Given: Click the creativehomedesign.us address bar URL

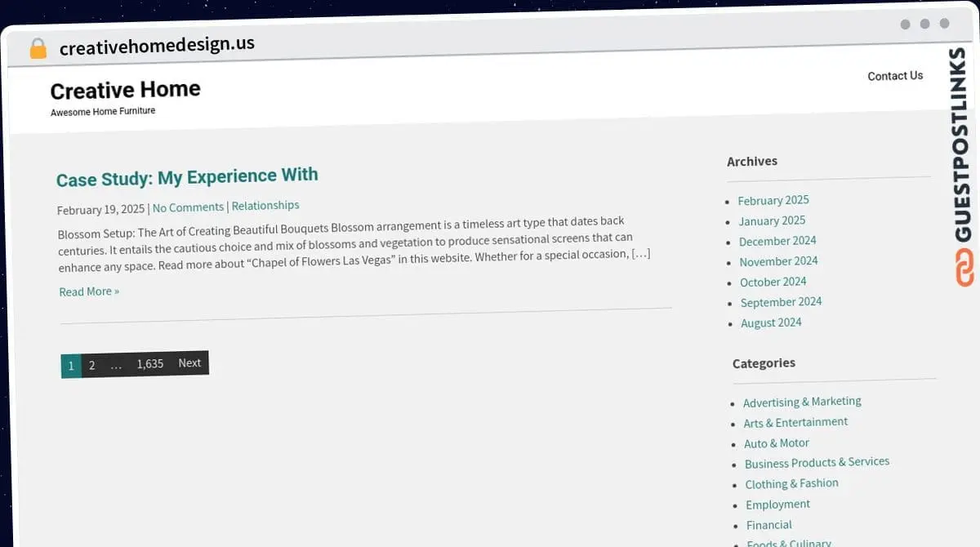Looking at the screenshot, I should (x=157, y=46).
